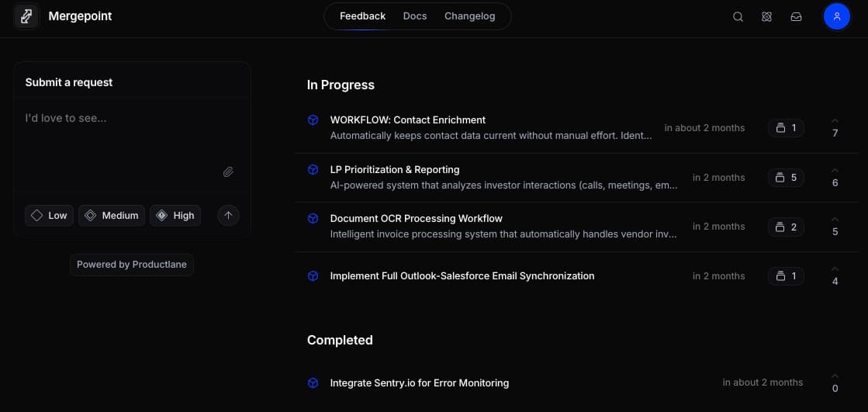Click cube icon beside Integrate Sentry.io
This screenshot has height=412, width=868.
(313, 383)
